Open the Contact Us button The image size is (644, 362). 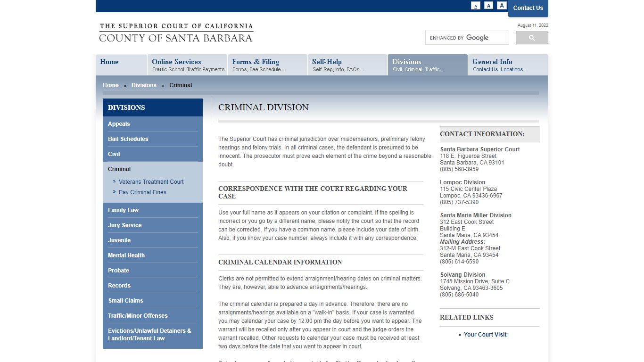528,8
